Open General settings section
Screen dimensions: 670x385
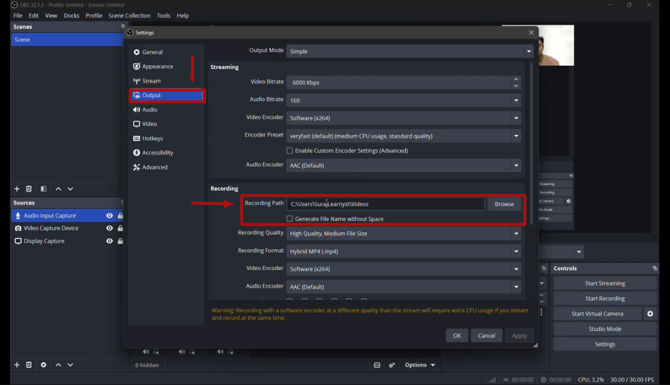click(148, 52)
